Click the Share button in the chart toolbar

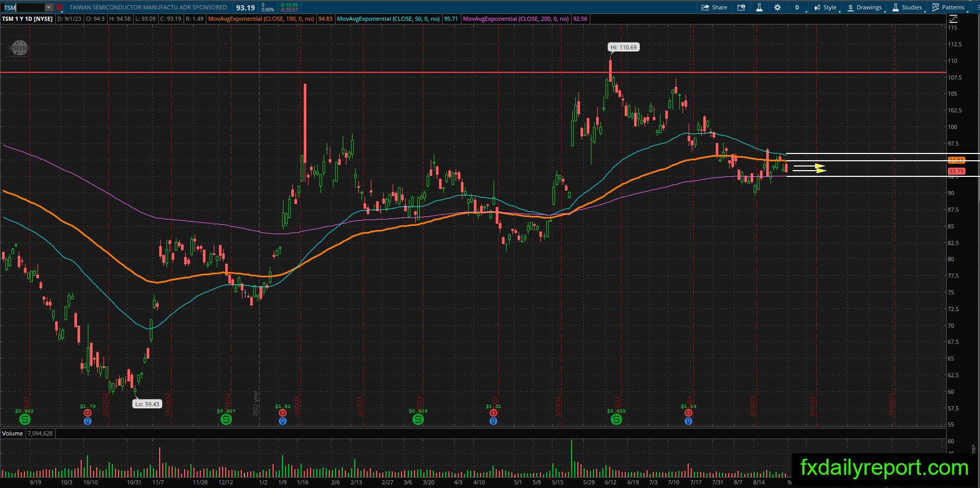[x=714, y=7]
